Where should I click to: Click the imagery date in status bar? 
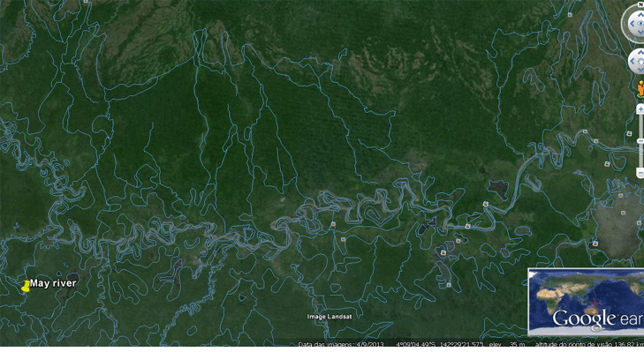(x=341, y=344)
